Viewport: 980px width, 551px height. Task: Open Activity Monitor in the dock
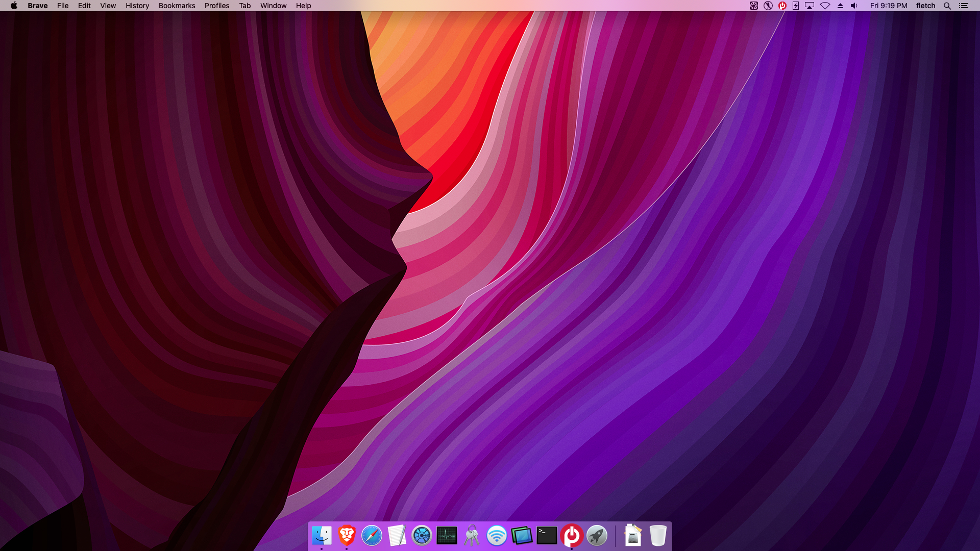(447, 535)
